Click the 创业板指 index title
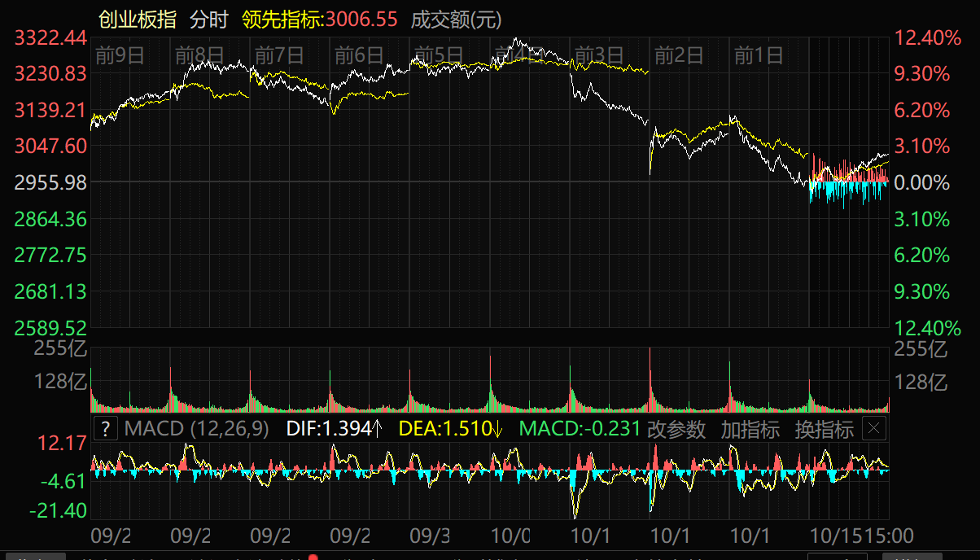 coord(137,20)
